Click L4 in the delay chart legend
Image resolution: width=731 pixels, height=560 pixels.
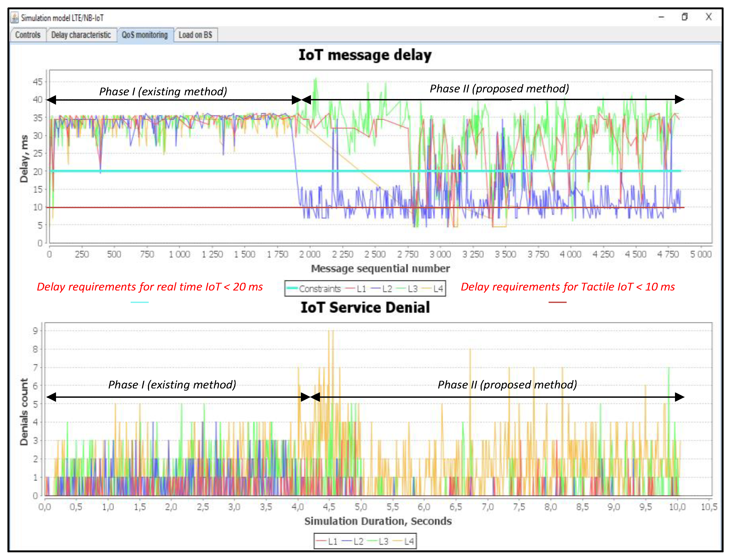pyautogui.click(x=438, y=289)
